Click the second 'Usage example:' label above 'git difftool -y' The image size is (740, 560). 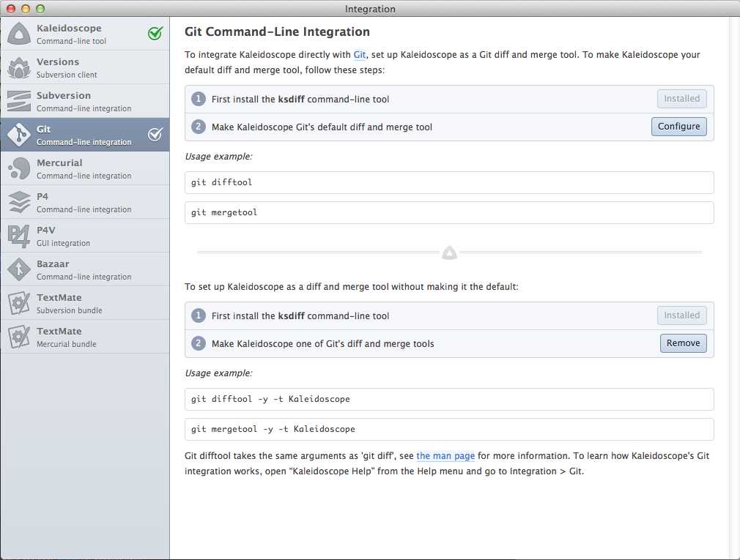(x=218, y=373)
